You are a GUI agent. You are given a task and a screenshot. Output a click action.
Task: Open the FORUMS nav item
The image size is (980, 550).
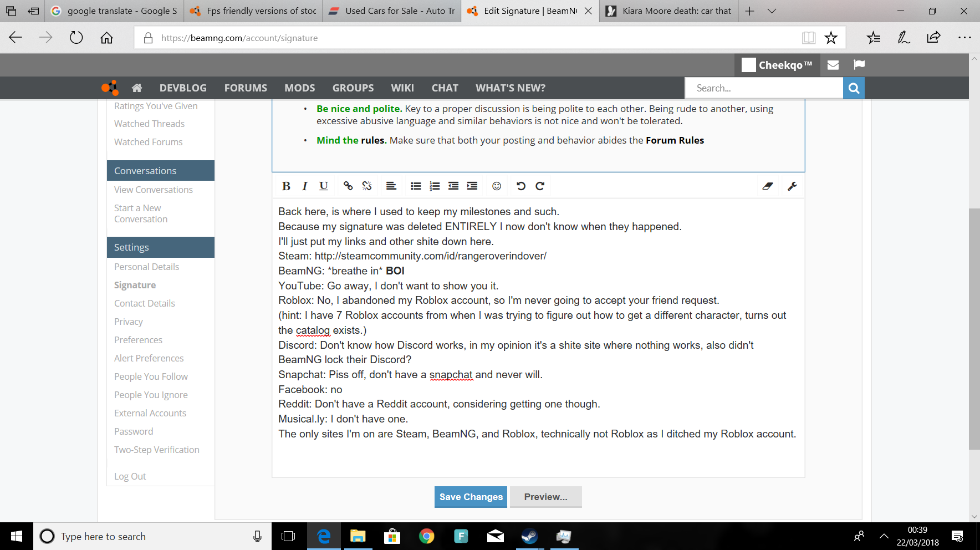[246, 88]
